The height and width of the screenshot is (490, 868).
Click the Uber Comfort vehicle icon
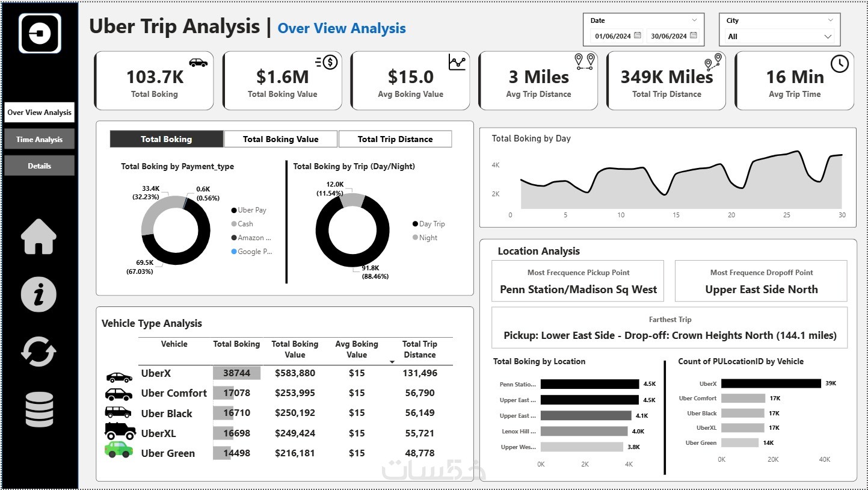[x=119, y=394]
